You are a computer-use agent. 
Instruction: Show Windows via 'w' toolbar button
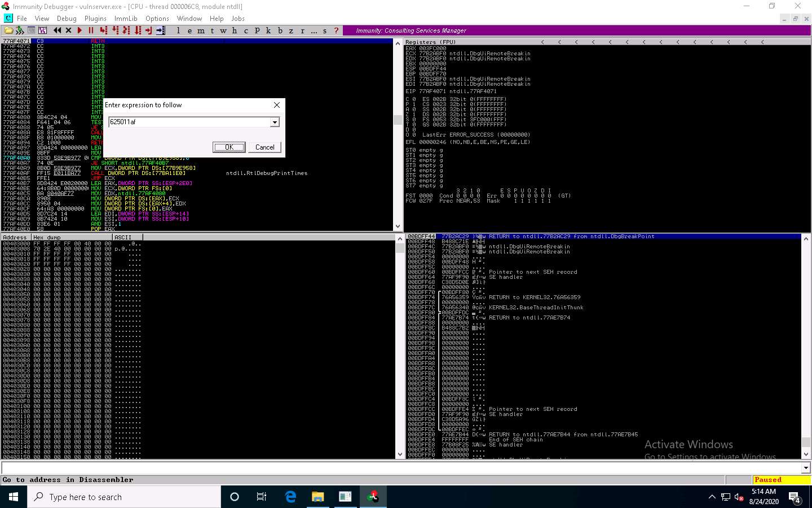coord(223,30)
